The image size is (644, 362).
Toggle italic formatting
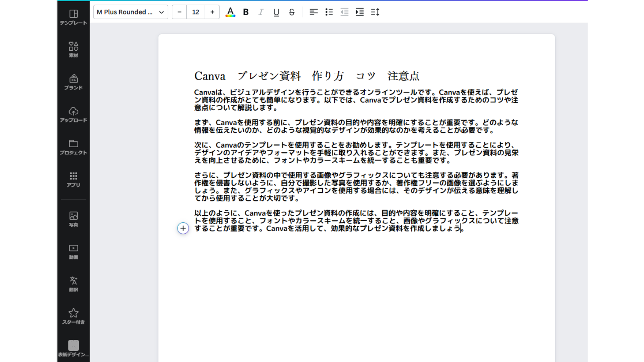coord(261,12)
